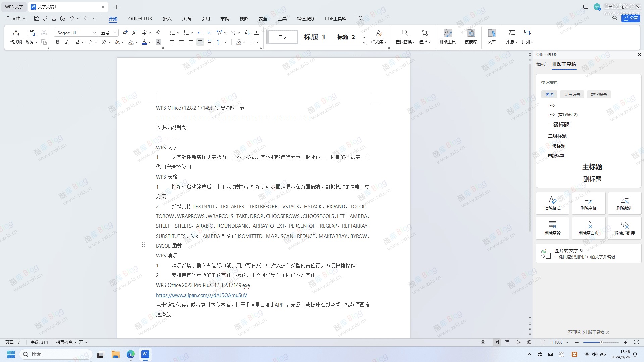Open the 查找替换 search tool
The width and height of the screenshot is (644, 362).
click(x=405, y=36)
